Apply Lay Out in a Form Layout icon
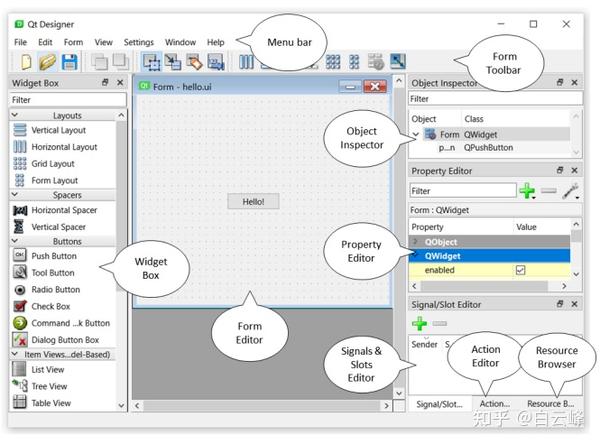The width and height of the screenshot is (600, 444). point(354,62)
